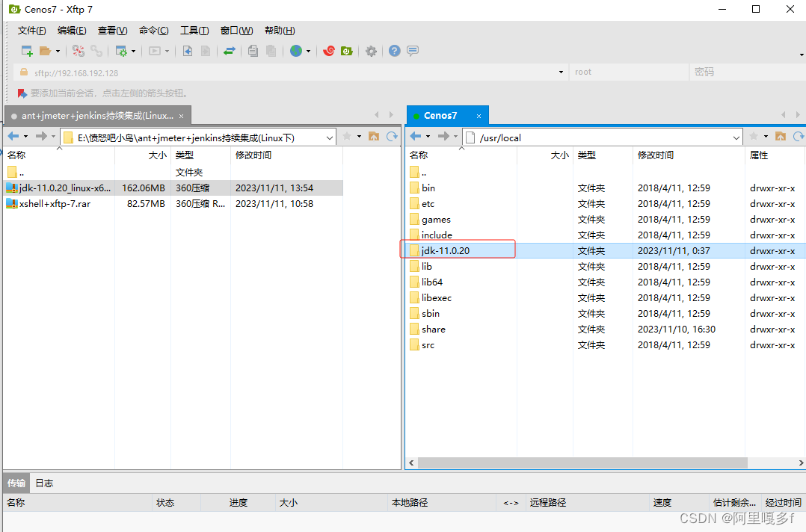This screenshot has width=806, height=532.
Task: Launch Xshell from the red toolbar icon
Action: coord(328,51)
